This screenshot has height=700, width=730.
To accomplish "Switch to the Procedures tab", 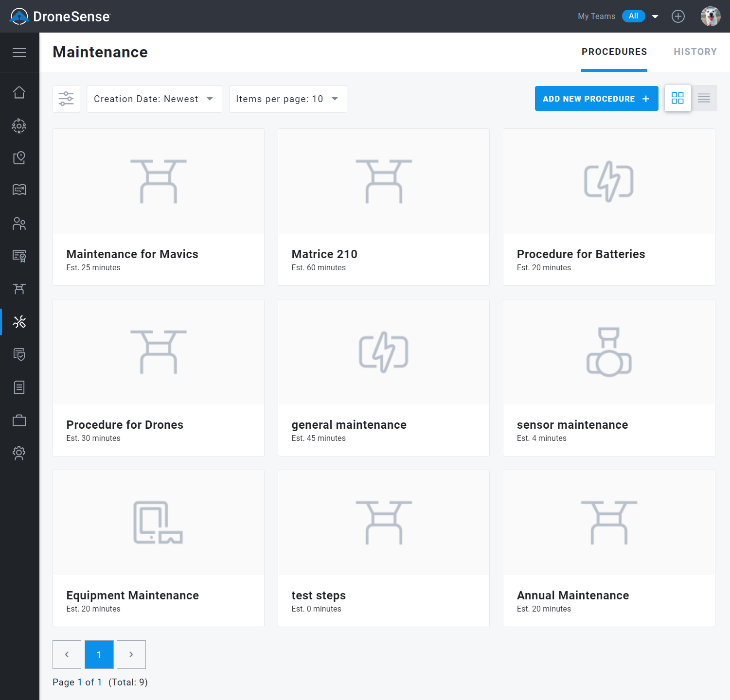I will pos(614,52).
